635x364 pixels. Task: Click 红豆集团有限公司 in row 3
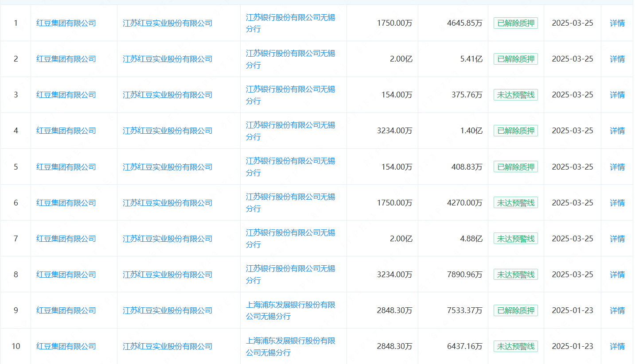pos(66,95)
